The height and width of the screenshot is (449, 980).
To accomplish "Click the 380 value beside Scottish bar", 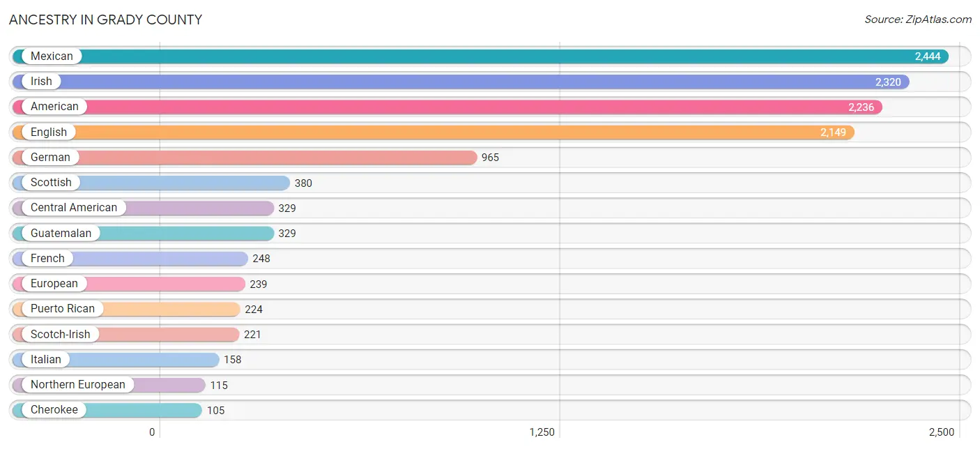I will point(303,183).
